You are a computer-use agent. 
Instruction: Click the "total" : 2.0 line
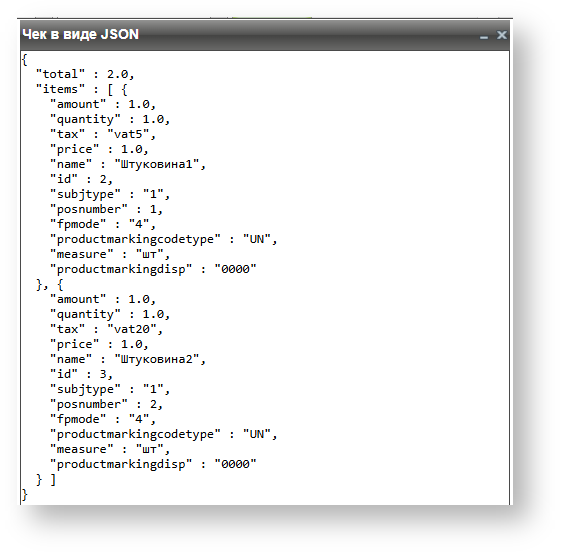[85, 74]
